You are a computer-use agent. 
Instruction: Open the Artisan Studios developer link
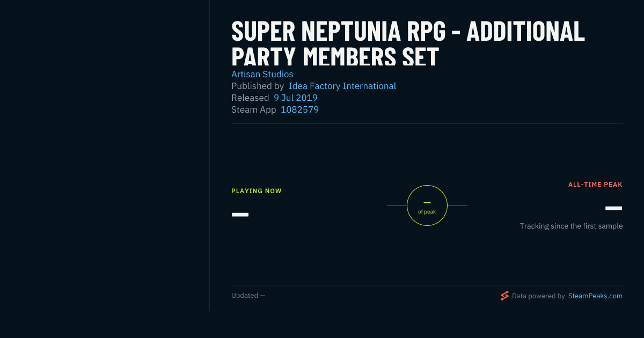pyautogui.click(x=262, y=74)
